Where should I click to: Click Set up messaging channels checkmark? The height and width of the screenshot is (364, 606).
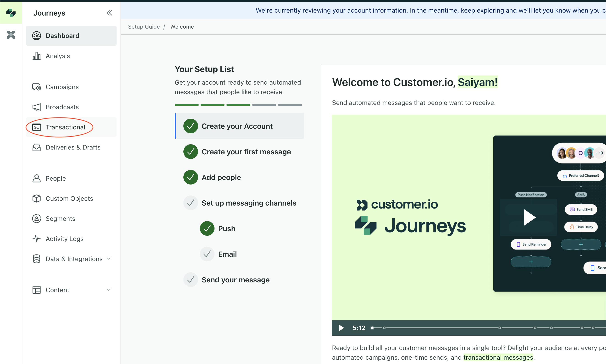click(190, 203)
